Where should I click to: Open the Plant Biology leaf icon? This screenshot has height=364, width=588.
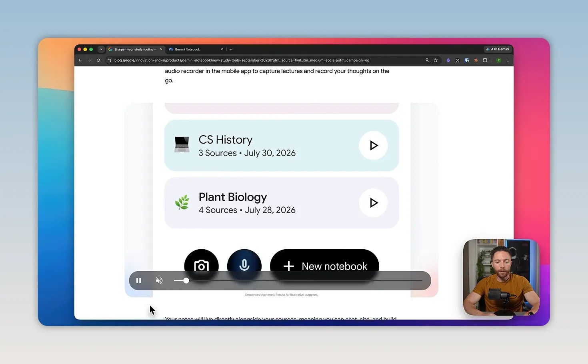[x=182, y=202]
